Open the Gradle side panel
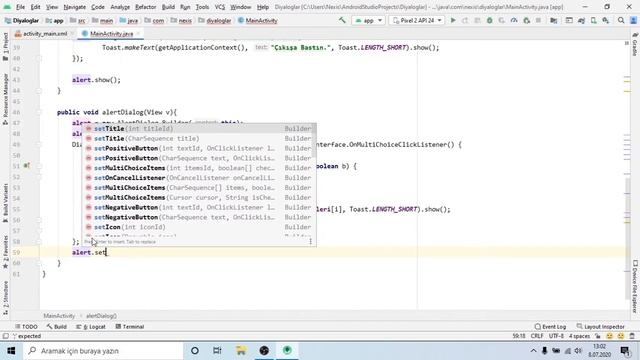Image resolution: width=640 pixels, height=360 pixels. [635, 44]
